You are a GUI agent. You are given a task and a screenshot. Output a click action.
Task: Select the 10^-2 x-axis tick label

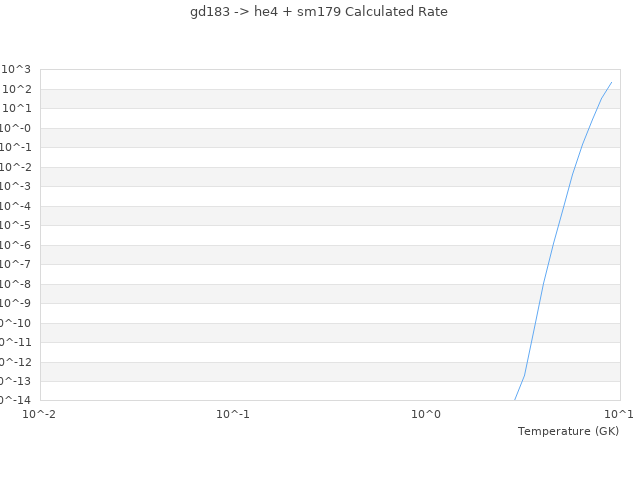tap(40, 414)
